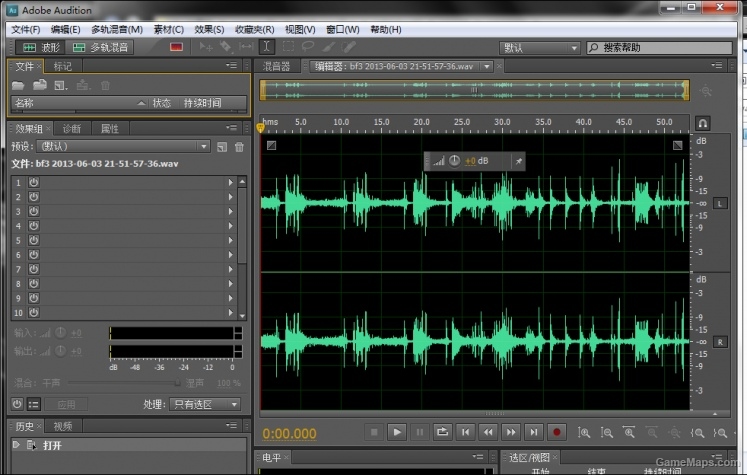Switch to the 标记 tab

(62, 66)
